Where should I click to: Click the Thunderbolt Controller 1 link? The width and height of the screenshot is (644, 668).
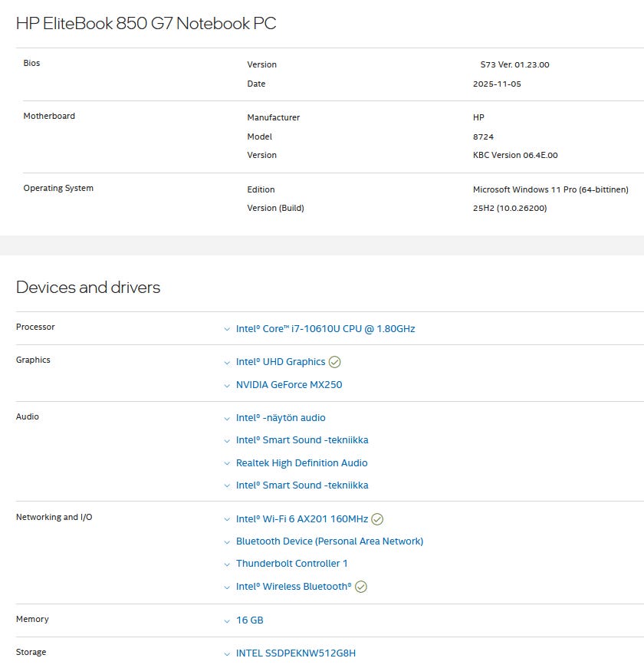291,564
